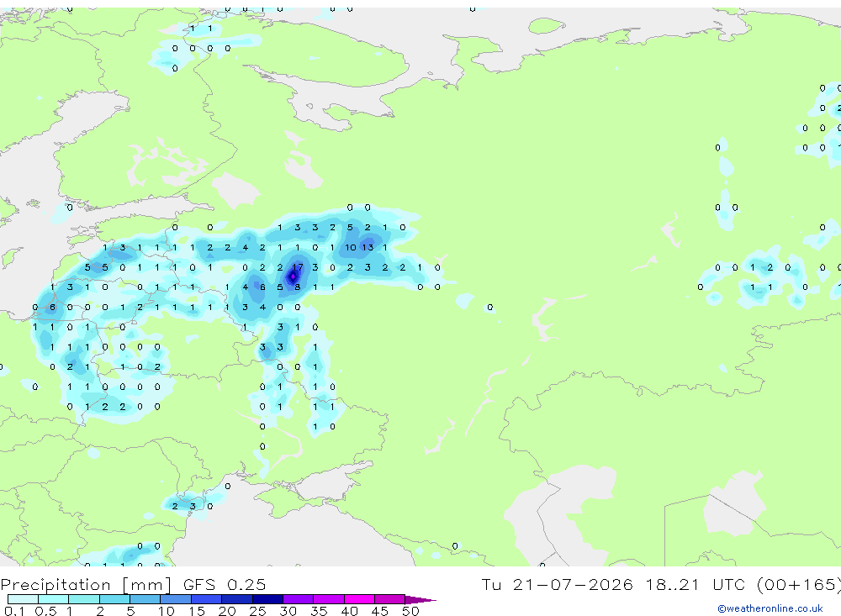Select the legend swatch between 0.5 and 1

coord(54,599)
